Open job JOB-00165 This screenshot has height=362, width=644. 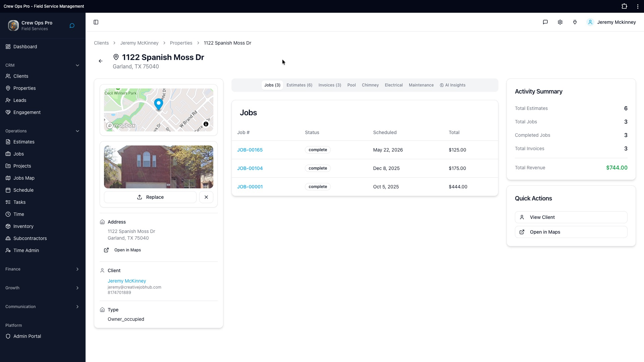tap(250, 150)
